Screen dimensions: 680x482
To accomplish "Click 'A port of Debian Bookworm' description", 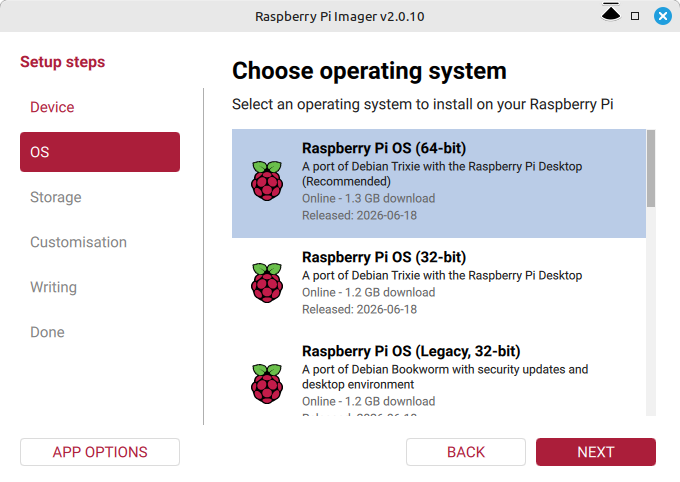I will (445, 377).
